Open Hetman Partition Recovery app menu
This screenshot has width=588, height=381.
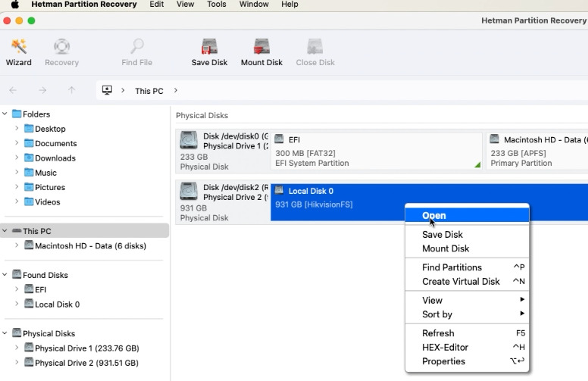click(x=84, y=4)
